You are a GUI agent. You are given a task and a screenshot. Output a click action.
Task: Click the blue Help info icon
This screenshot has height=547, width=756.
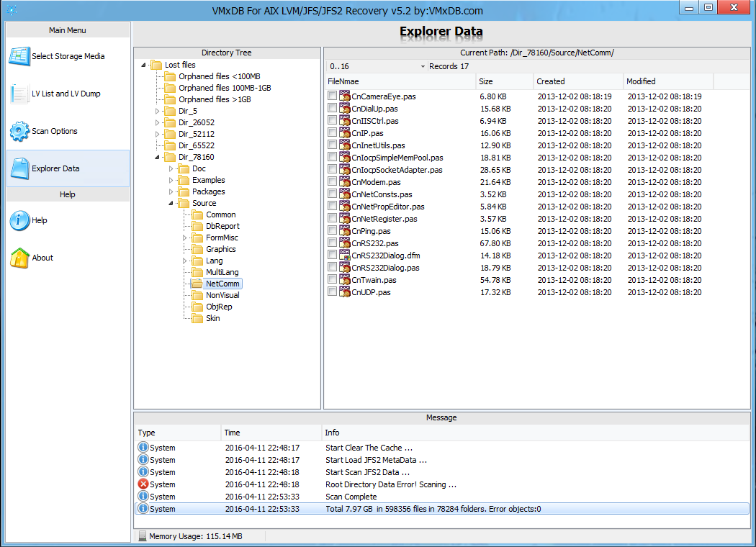(19, 221)
